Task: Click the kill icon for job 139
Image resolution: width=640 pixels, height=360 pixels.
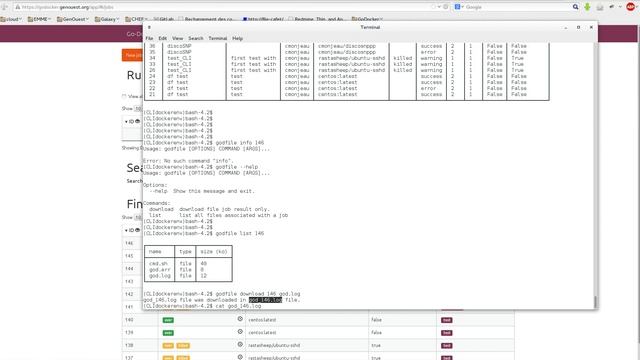Action: (x=240, y=332)
